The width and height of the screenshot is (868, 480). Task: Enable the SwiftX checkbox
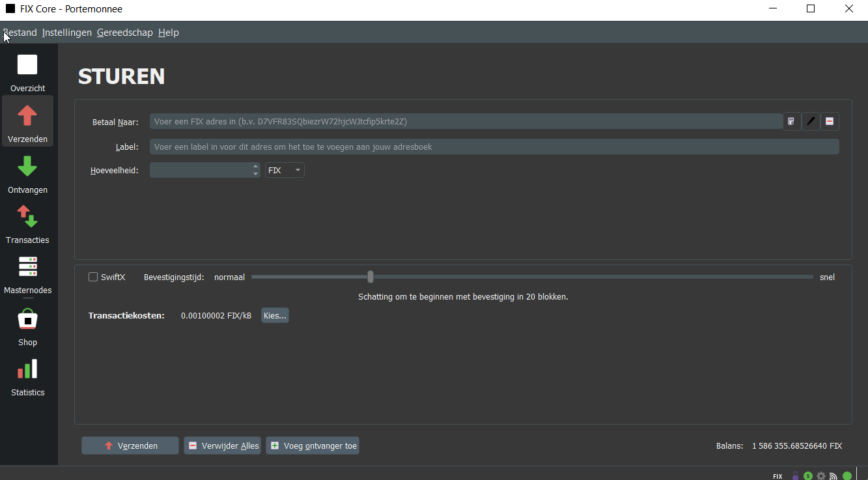(93, 277)
